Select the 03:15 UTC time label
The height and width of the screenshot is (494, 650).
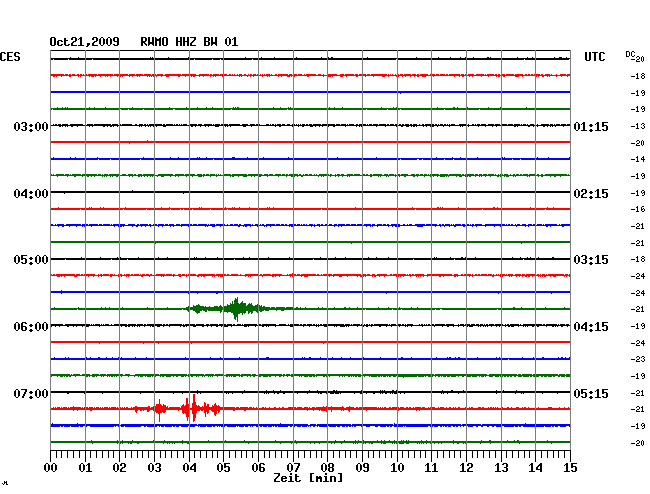(x=591, y=260)
